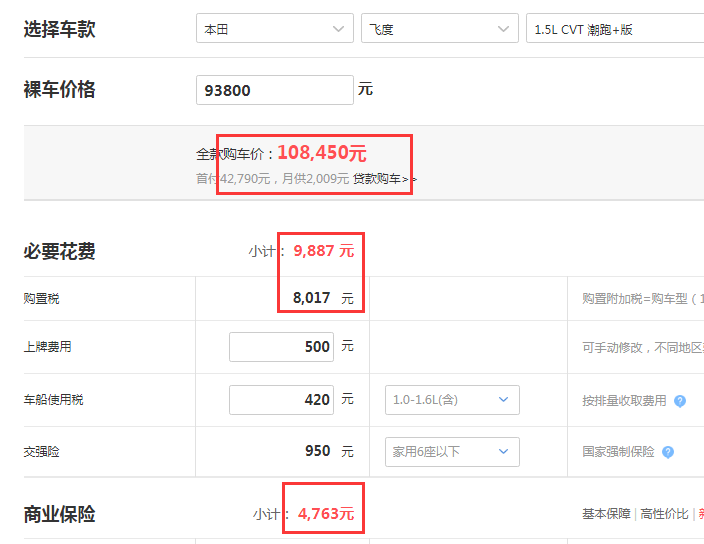Click the 首付42,790元 down payment text
704x544 pixels.
pyautogui.click(x=233, y=179)
